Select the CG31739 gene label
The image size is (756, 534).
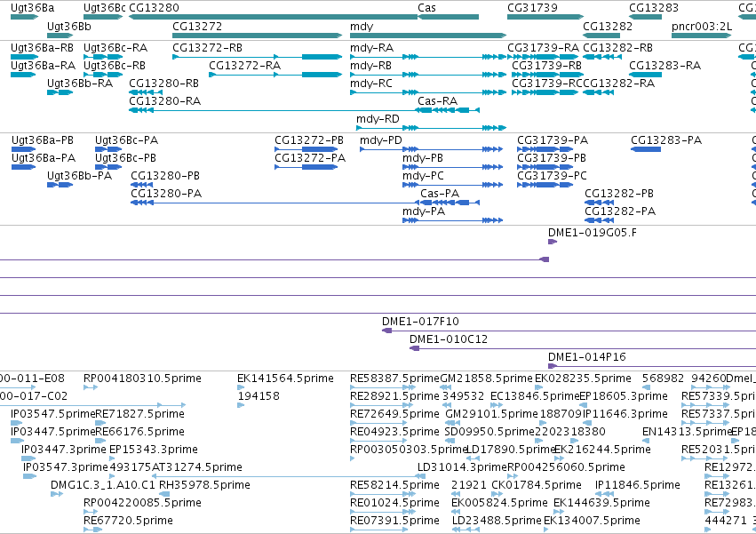point(532,8)
